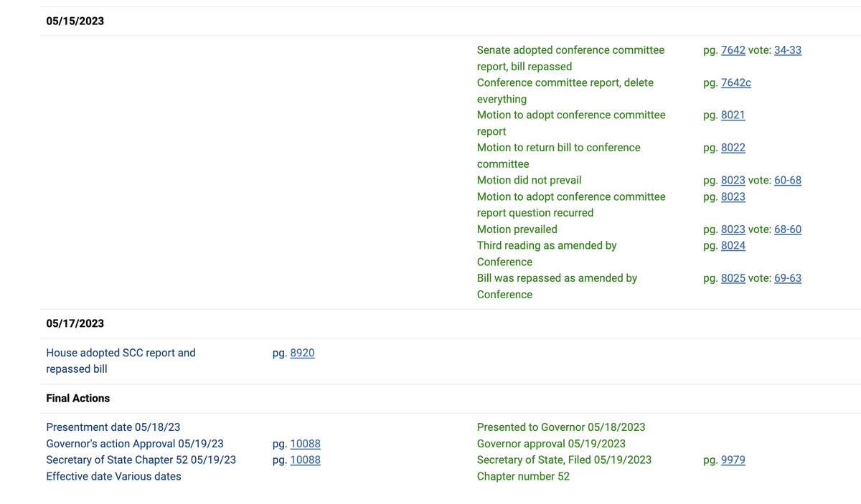Image resolution: width=861 pixels, height=504 pixels.
Task: Open page 7642c conference report link
Action: click(x=735, y=82)
